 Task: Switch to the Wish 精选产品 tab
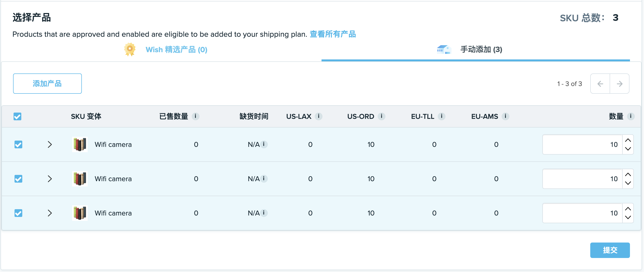(x=176, y=50)
